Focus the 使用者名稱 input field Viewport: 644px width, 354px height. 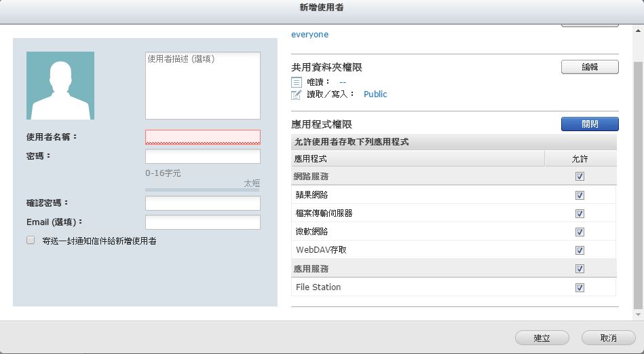[202, 137]
